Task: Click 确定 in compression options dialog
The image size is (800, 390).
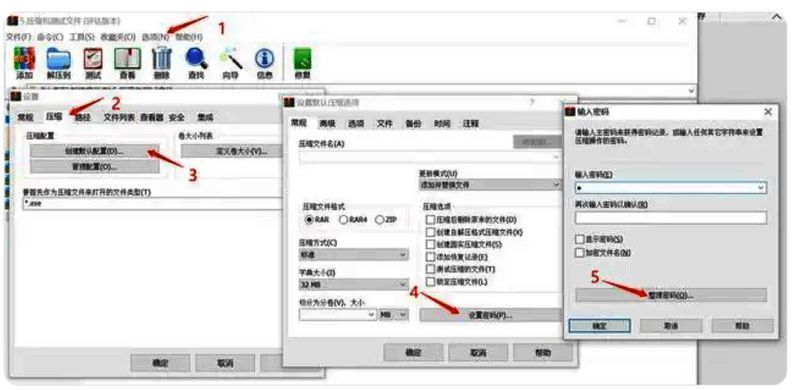Action: (413, 352)
